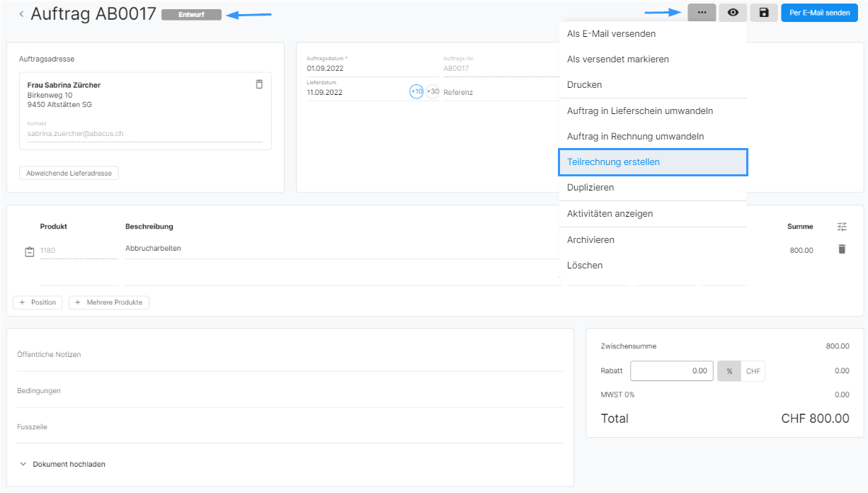Click the clipboard icon beside product 1180

pos(30,251)
